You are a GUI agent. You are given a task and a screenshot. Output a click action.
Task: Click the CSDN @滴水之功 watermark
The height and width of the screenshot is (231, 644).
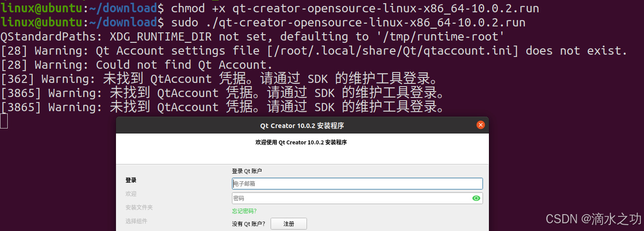tap(594, 219)
